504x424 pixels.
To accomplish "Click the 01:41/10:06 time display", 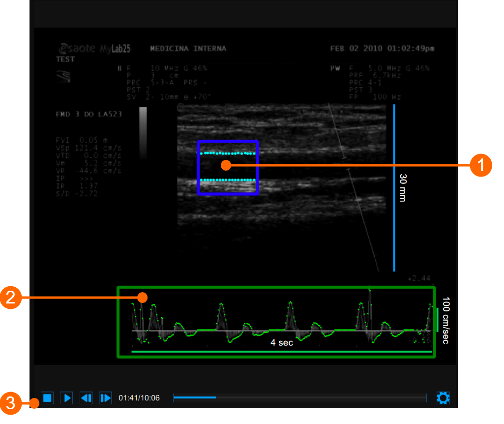I will point(139,398).
